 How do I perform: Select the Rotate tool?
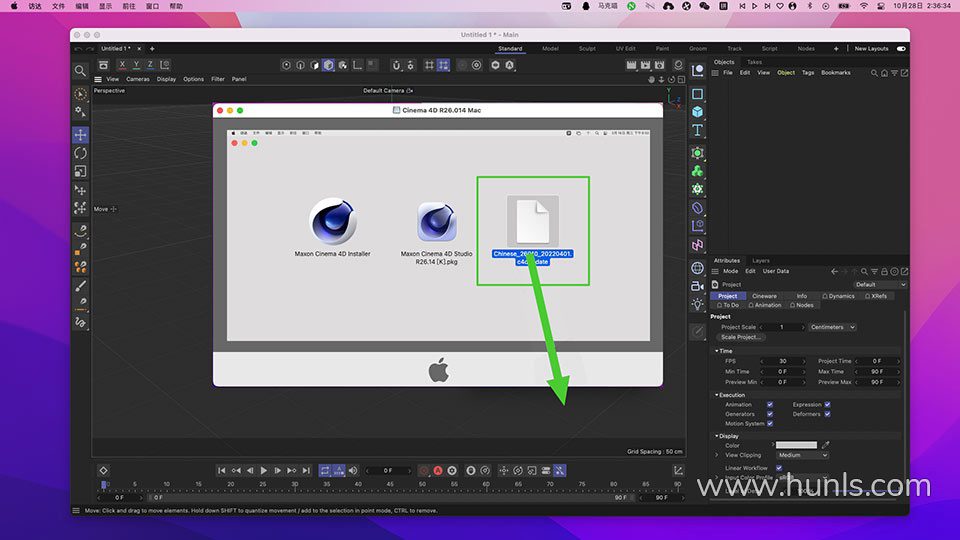point(80,153)
